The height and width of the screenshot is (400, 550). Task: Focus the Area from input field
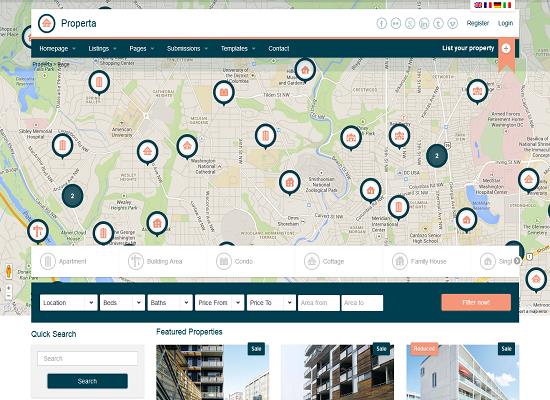click(319, 303)
